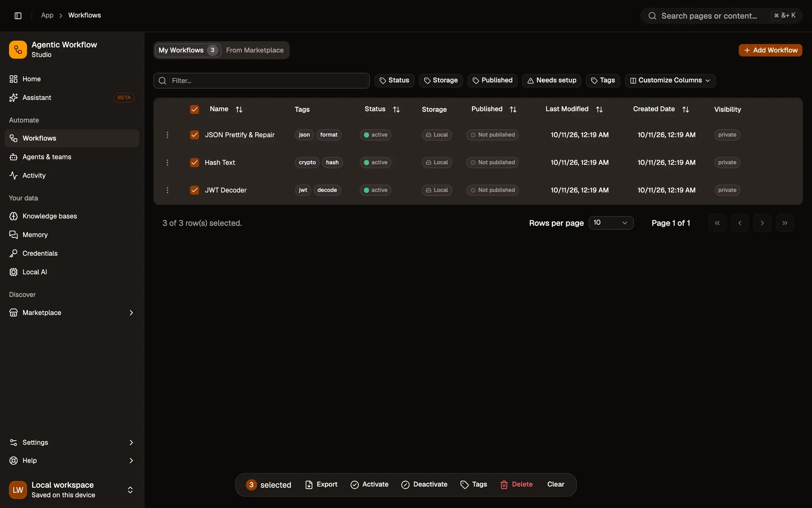Open the Storage filter
The height and width of the screenshot is (508, 812).
[441, 80]
